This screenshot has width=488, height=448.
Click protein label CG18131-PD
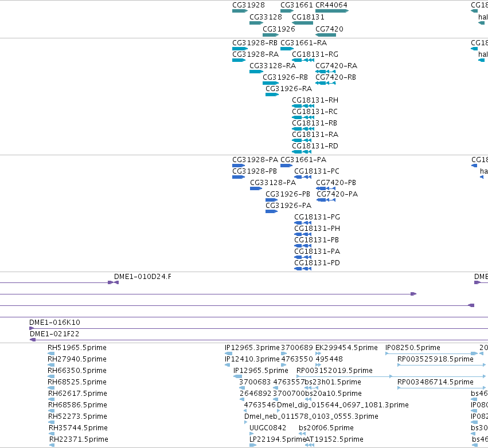pyautogui.click(x=317, y=264)
